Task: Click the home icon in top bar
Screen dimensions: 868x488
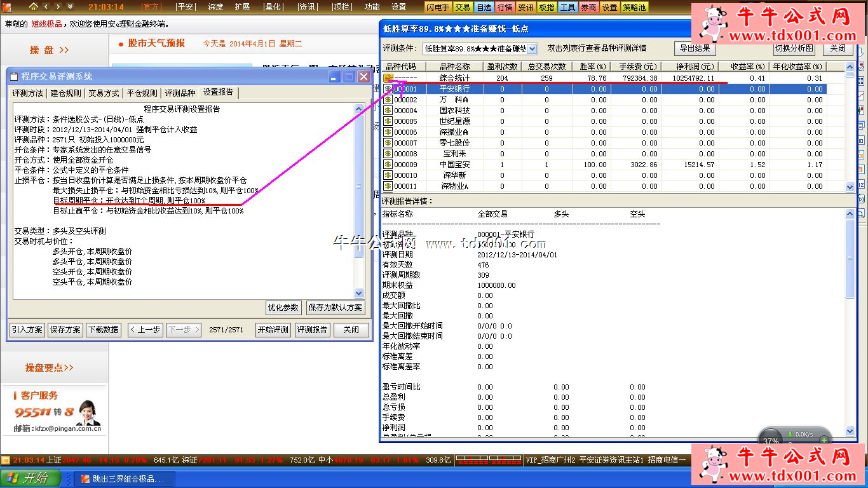Action: coord(34,6)
